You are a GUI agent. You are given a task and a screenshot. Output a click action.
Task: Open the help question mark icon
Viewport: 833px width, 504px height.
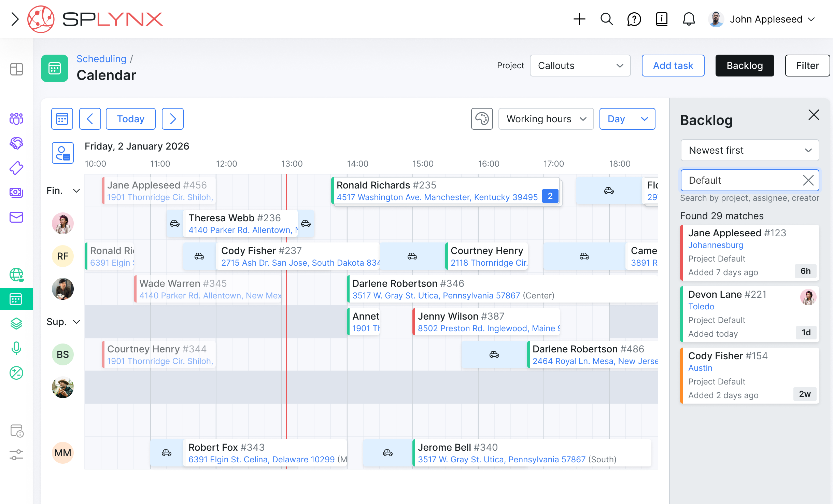[x=634, y=19]
